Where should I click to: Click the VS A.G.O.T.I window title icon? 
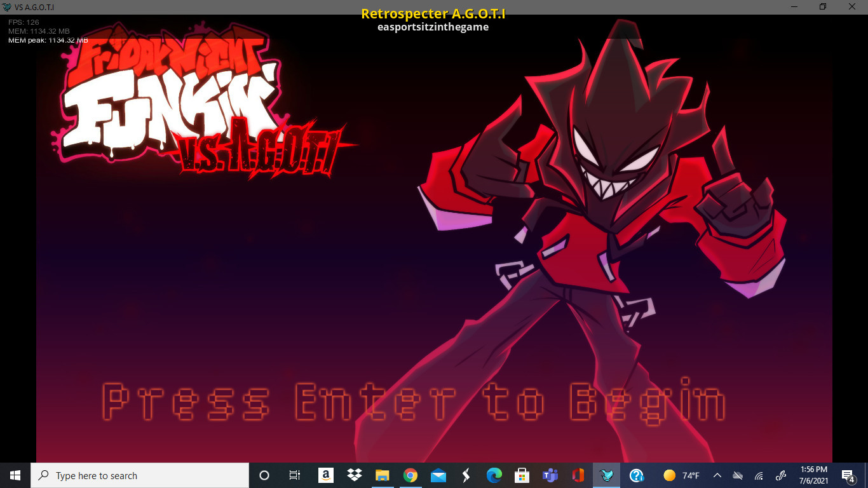point(7,6)
